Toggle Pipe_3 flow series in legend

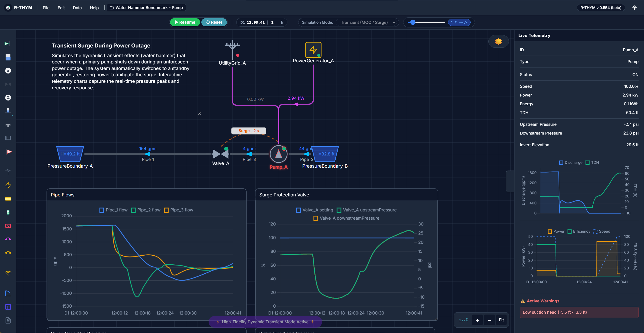(178, 210)
